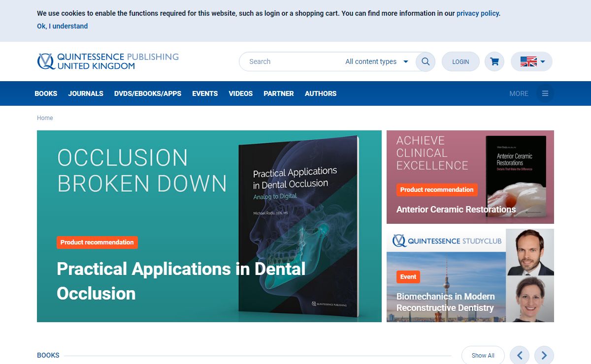Click the Show All books button

[483, 355]
